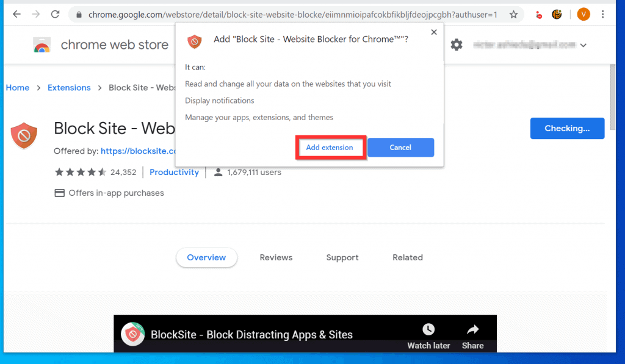
Task: Click the 1,679,111 users text
Action: pos(255,173)
